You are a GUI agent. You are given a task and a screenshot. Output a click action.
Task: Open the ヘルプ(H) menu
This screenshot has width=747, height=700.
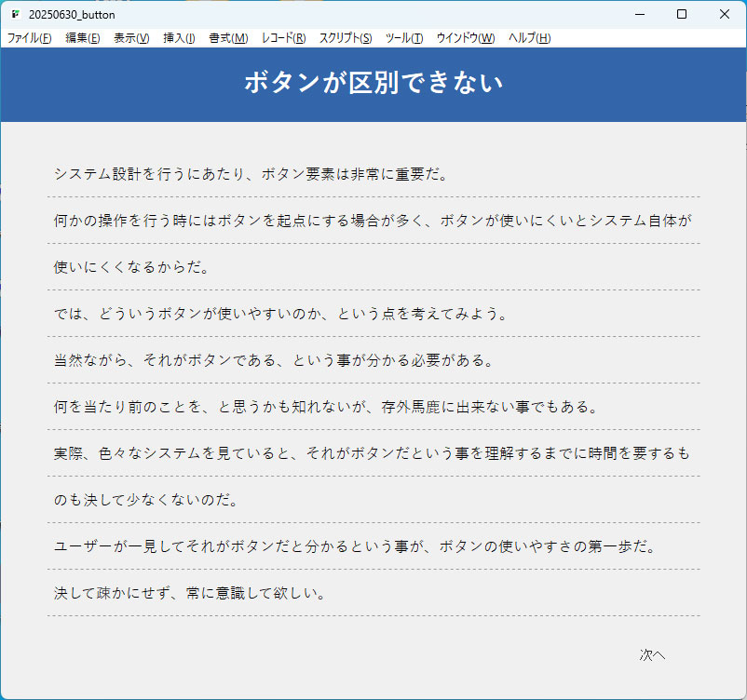tap(529, 38)
